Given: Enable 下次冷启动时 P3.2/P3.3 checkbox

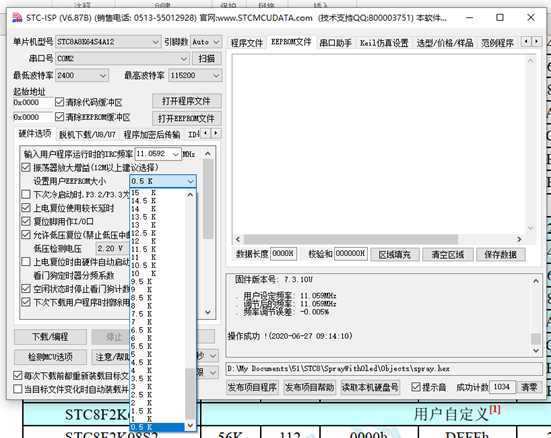Looking at the screenshot, I should coord(26,194).
